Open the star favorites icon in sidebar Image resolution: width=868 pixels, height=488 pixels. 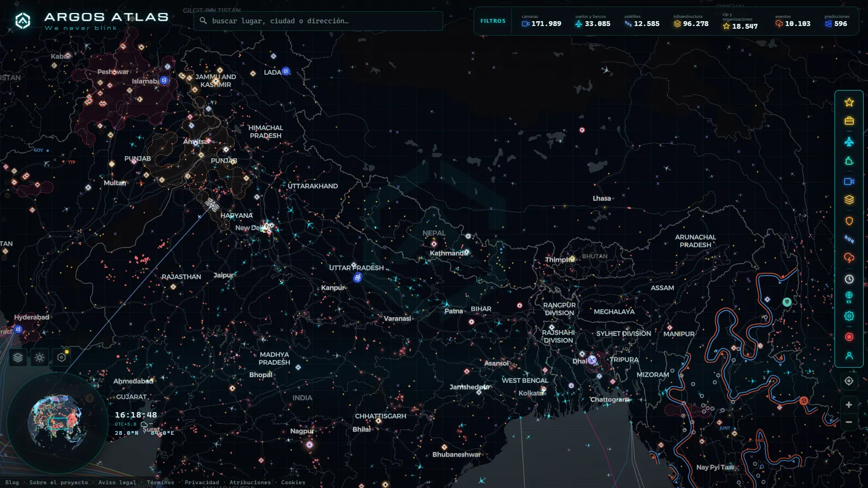point(849,102)
